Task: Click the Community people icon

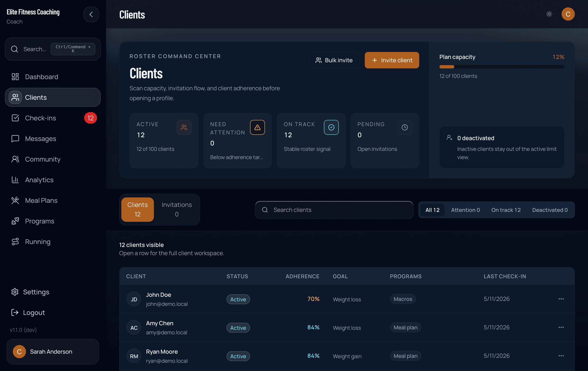Action: point(15,159)
